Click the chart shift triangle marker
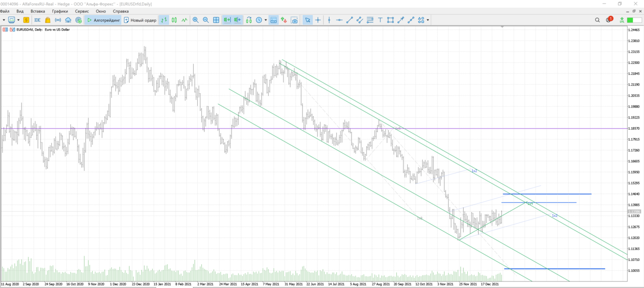 (502, 26)
